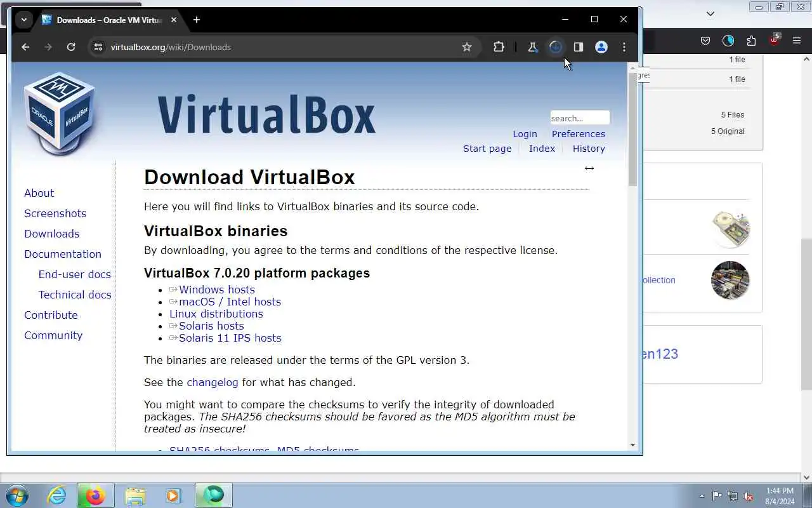
Task: Open End-user docs in the sidebar
Action: click(x=74, y=274)
